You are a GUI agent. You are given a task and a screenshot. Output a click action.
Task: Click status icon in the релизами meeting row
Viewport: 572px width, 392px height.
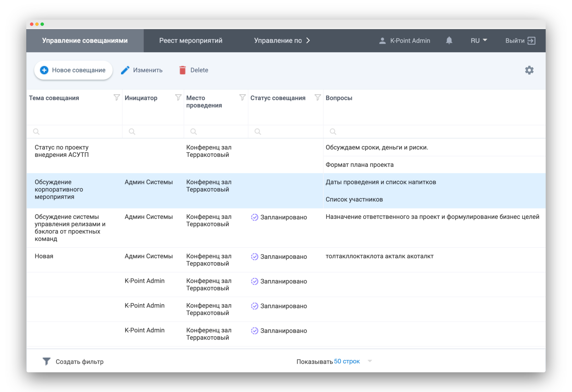[x=254, y=217]
